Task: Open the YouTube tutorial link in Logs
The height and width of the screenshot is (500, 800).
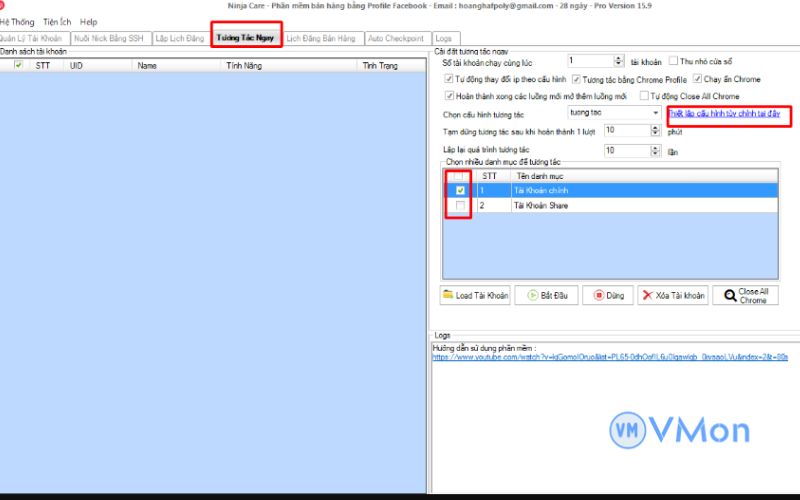Action: click(x=610, y=357)
